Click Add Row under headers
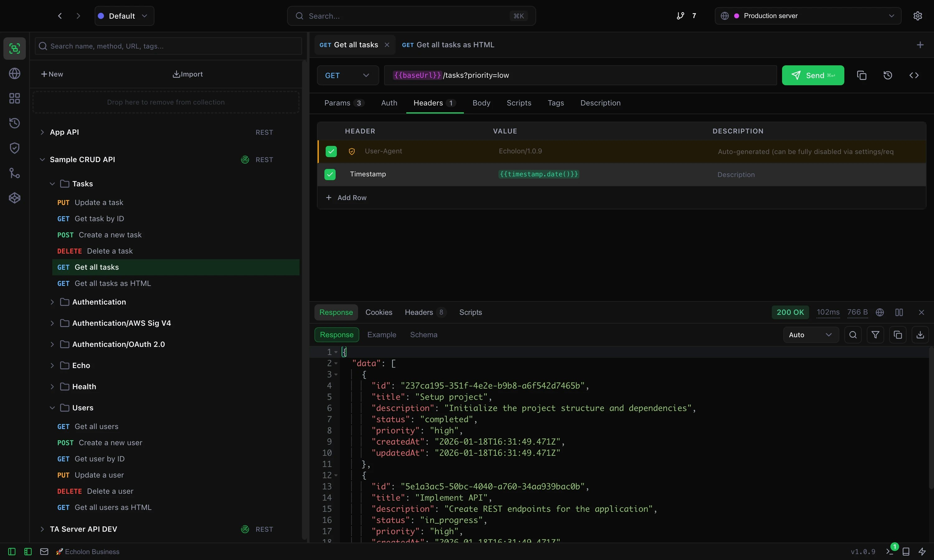 click(347, 197)
